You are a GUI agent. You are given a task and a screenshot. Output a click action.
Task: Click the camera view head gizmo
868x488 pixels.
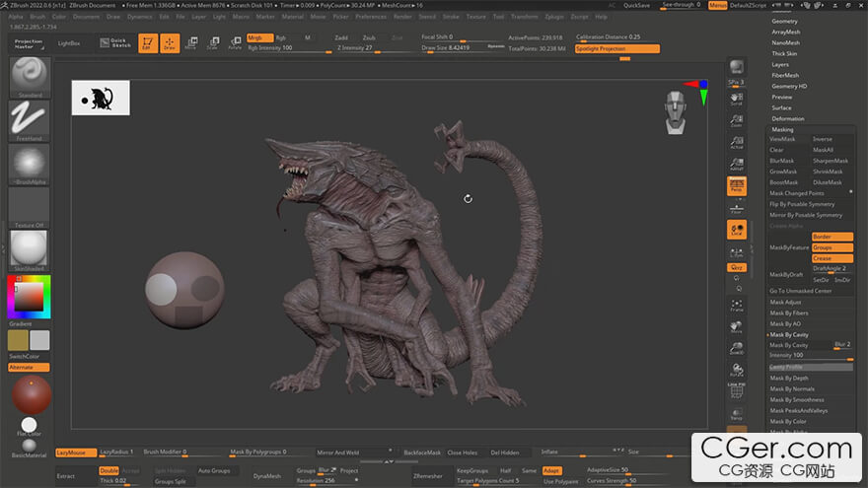point(676,112)
